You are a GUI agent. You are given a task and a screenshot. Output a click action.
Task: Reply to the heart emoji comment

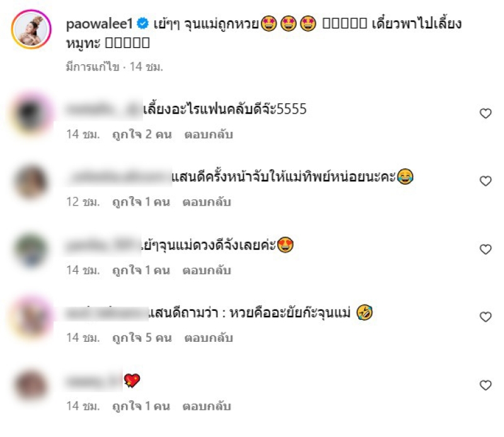click(x=207, y=406)
